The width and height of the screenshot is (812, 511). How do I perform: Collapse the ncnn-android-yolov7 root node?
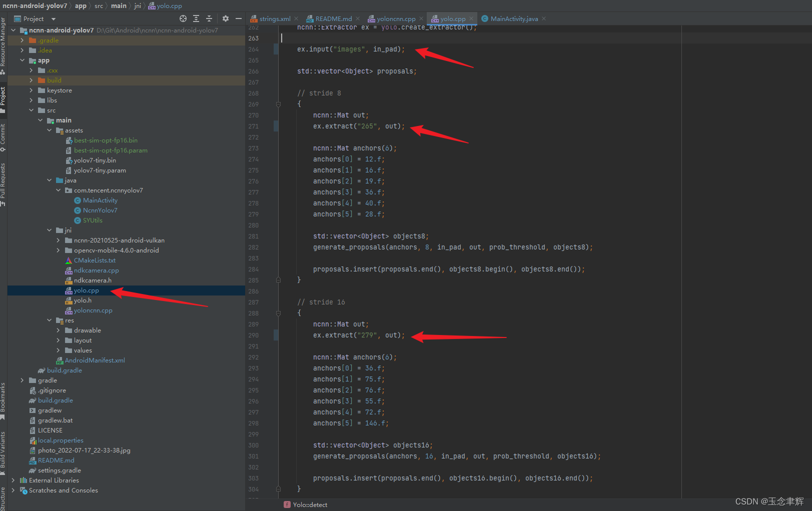[x=13, y=30]
